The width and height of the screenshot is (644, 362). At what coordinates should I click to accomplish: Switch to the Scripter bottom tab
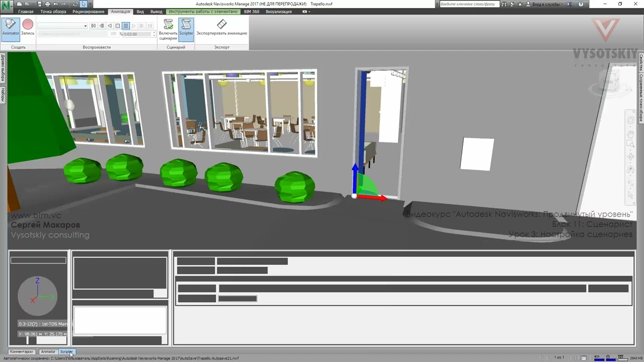pyautogui.click(x=66, y=352)
